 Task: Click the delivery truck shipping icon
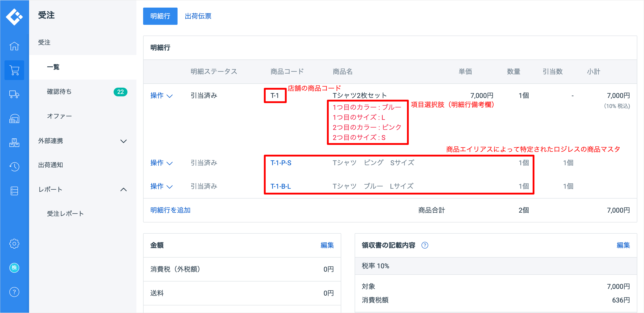click(14, 95)
